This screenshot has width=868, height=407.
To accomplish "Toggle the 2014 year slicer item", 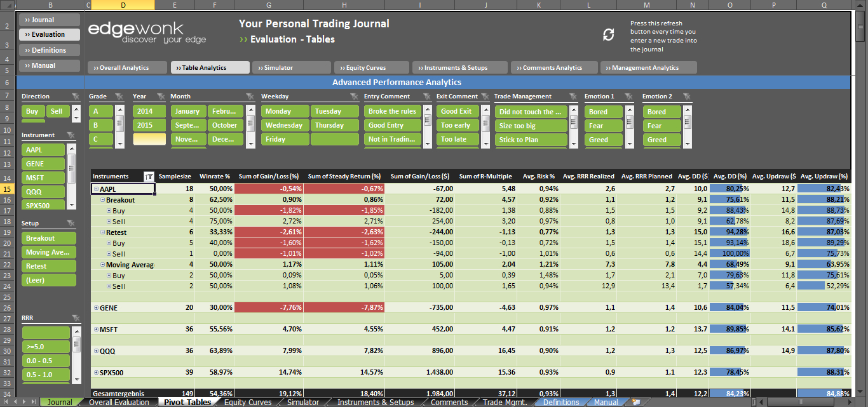I will click(149, 111).
